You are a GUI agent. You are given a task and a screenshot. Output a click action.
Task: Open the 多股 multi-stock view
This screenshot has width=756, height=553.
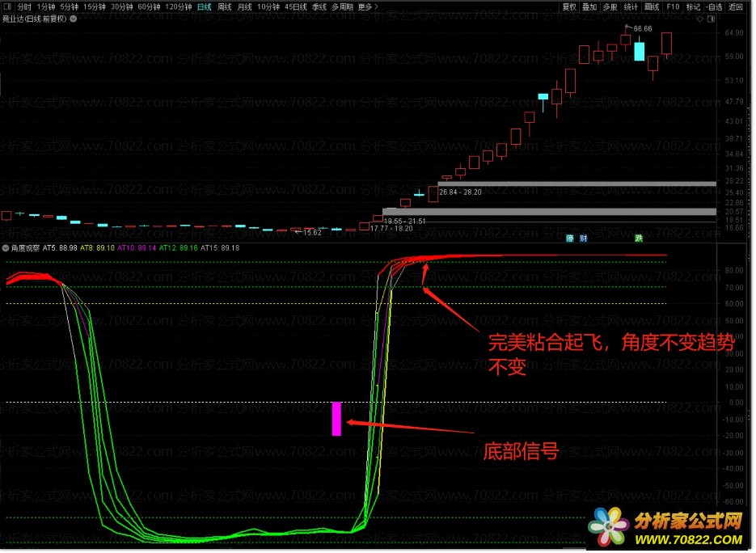click(x=610, y=6)
